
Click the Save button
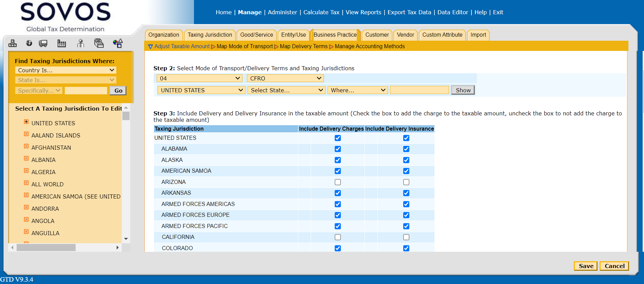coord(586,266)
